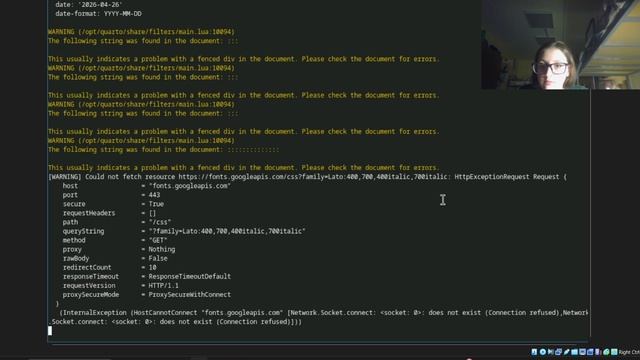The width and height of the screenshot is (640, 360).
Task: Click the proxySecureMode = ProxySecureWithConnect line
Action: [x=147, y=294]
